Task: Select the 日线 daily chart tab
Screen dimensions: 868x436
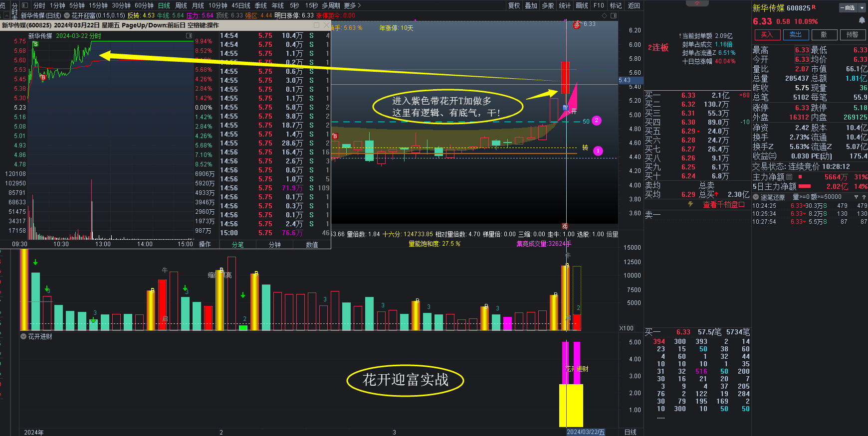Action: pos(164,5)
